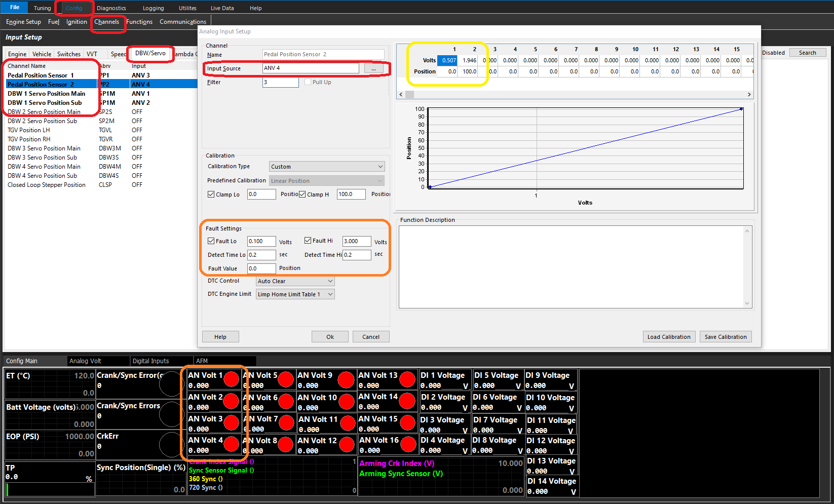Viewport: 834px width, 504px height.
Task: Click the Ok button
Action: (330, 337)
